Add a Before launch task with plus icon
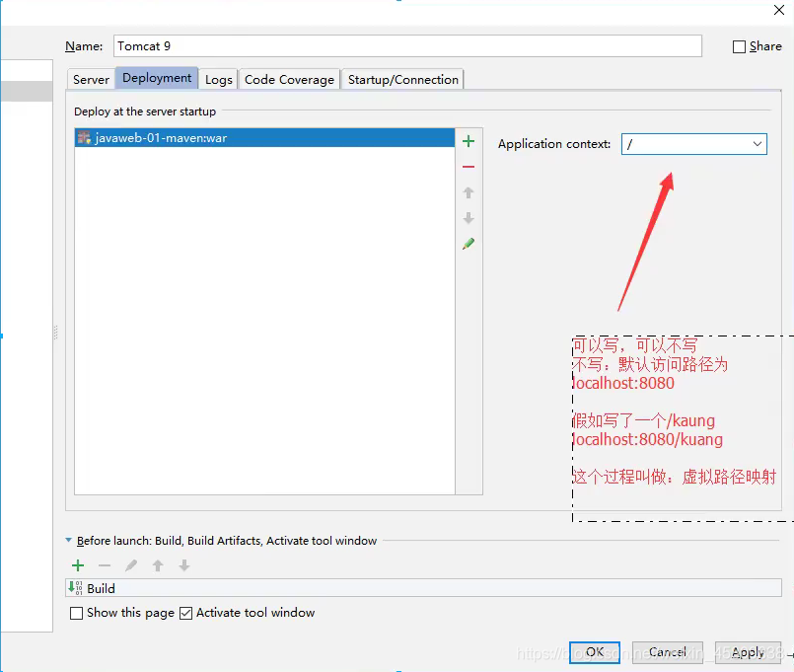This screenshot has height=672, width=794. (78, 565)
